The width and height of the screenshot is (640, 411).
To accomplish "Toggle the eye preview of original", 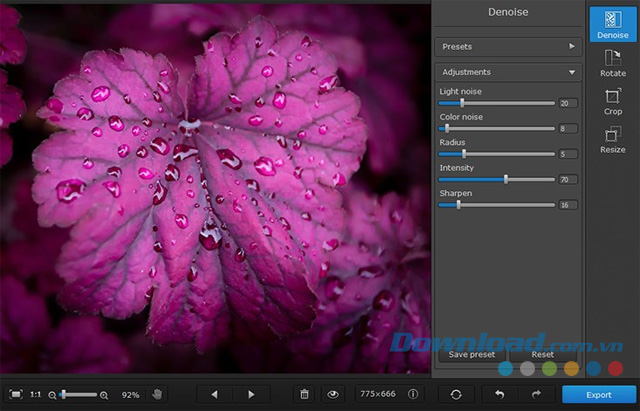I will click(x=333, y=395).
